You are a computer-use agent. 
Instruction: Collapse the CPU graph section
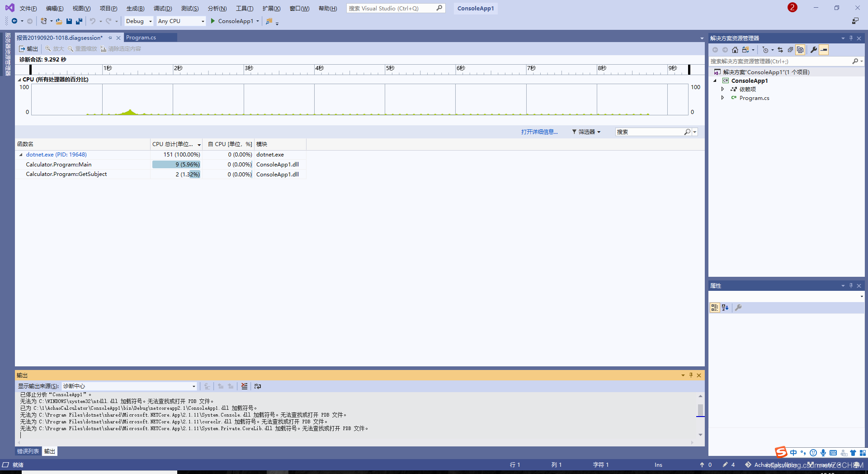(19, 80)
